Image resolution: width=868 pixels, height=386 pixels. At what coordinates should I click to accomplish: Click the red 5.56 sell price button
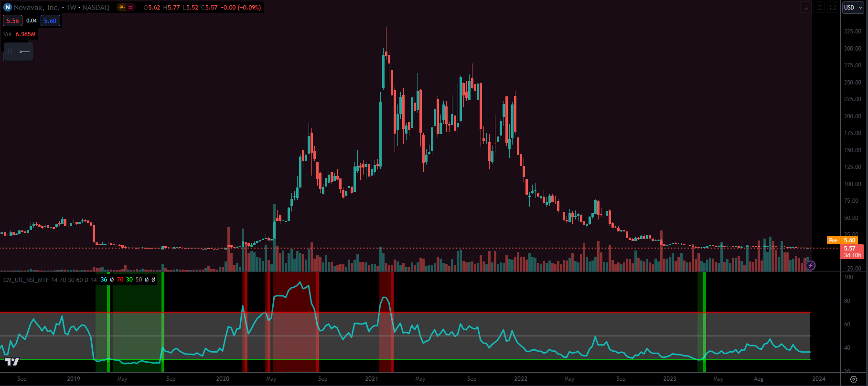pyautogui.click(x=12, y=21)
